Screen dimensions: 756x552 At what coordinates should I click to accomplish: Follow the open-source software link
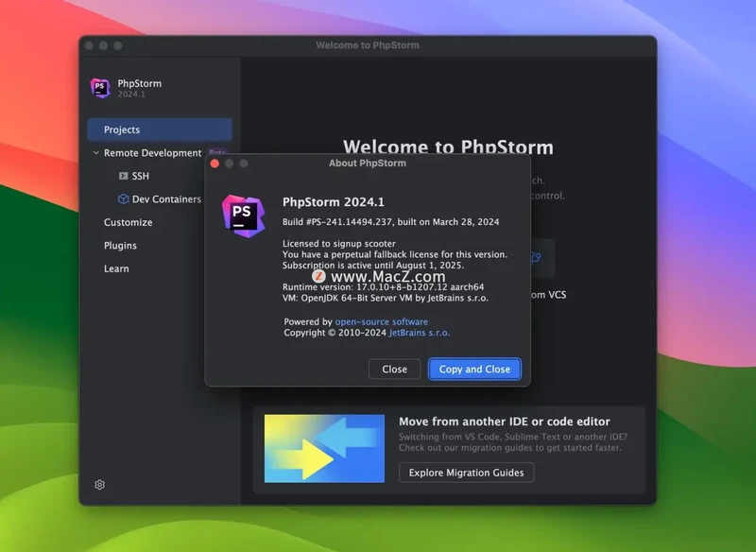381,321
